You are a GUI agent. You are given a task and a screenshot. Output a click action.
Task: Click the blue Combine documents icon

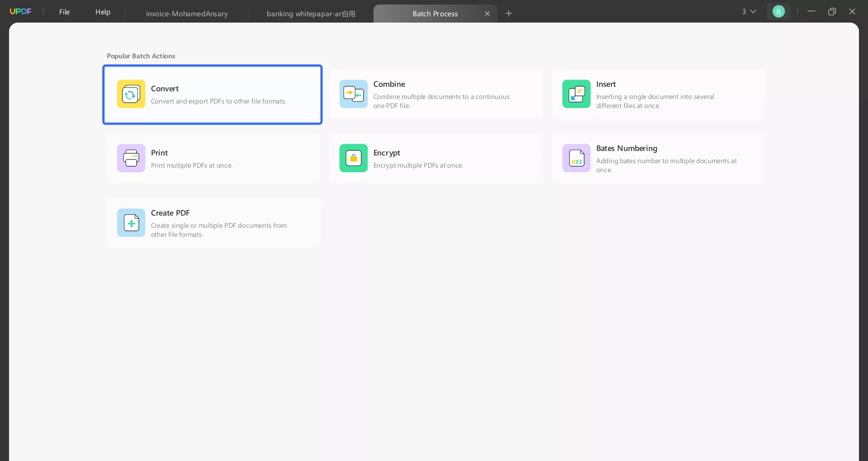click(354, 94)
